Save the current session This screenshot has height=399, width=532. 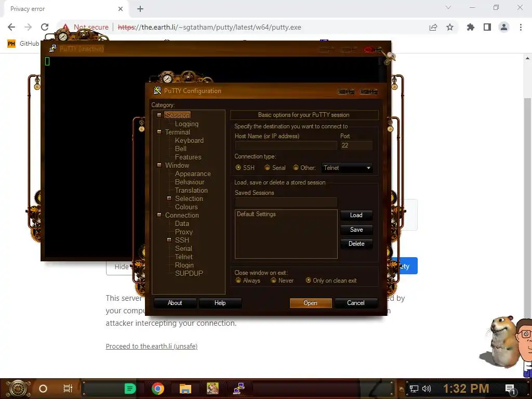(x=356, y=230)
